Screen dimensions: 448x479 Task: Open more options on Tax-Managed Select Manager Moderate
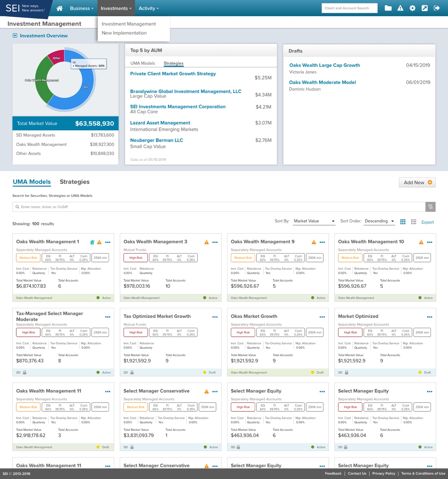(108, 317)
